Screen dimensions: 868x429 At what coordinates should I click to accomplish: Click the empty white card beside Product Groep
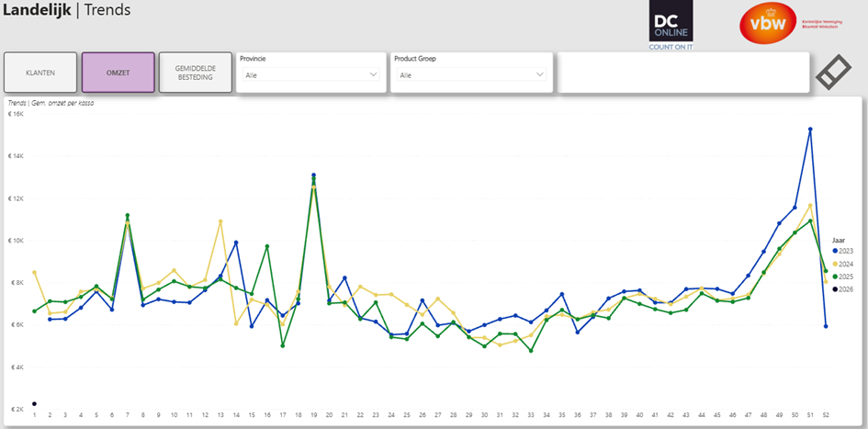pyautogui.click(x=683, y=73)
